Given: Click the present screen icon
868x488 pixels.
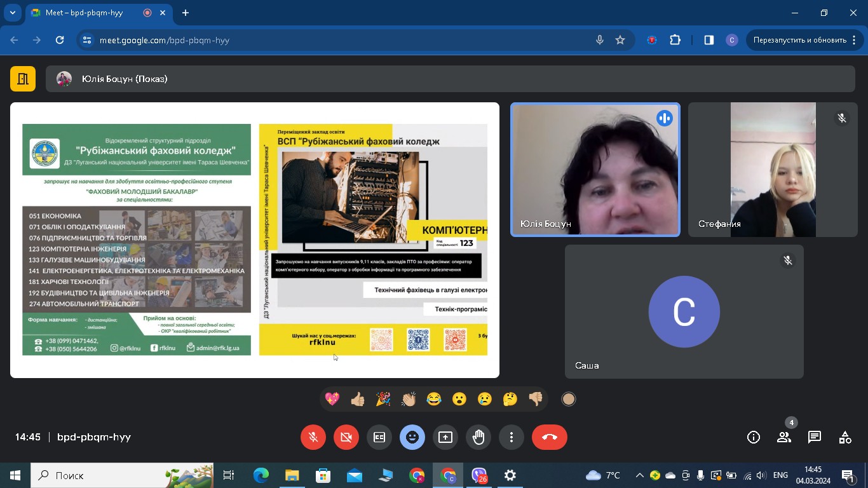Looking at the screenshot, I should pos(445,437).
